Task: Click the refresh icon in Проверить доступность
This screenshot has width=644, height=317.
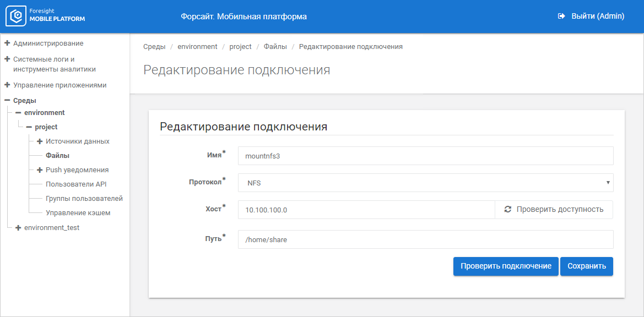Action: coord(507,210)
